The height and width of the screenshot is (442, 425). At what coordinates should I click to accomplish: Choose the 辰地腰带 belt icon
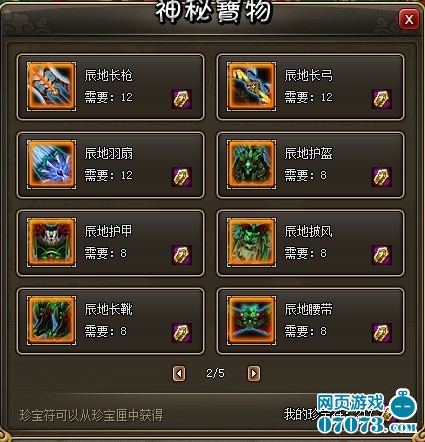[251, 320]
